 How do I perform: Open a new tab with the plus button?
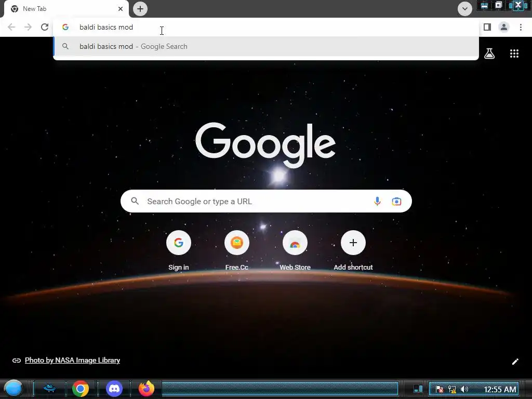140,9
